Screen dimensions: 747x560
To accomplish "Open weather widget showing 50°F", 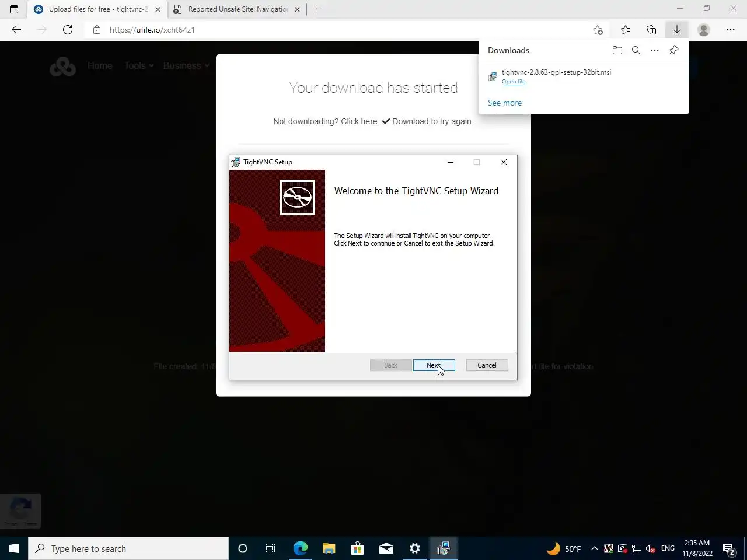I will tap(564, 548).
